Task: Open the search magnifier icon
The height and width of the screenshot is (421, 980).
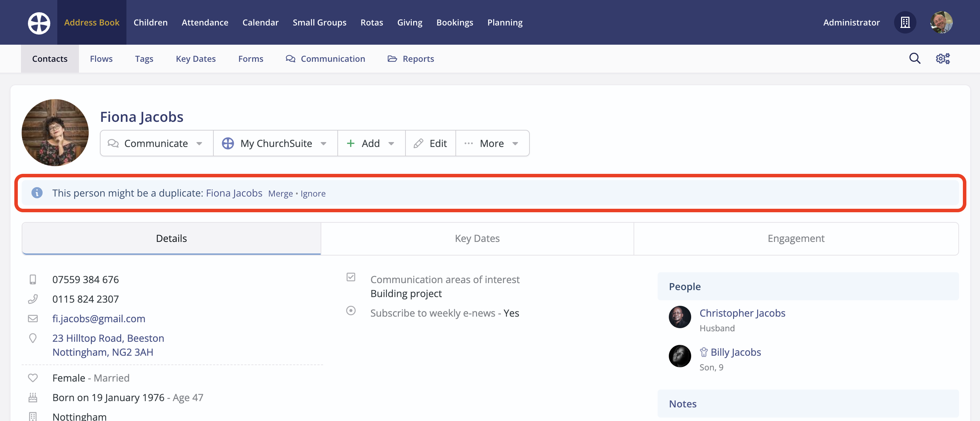Action: click(x=915, y=59)
